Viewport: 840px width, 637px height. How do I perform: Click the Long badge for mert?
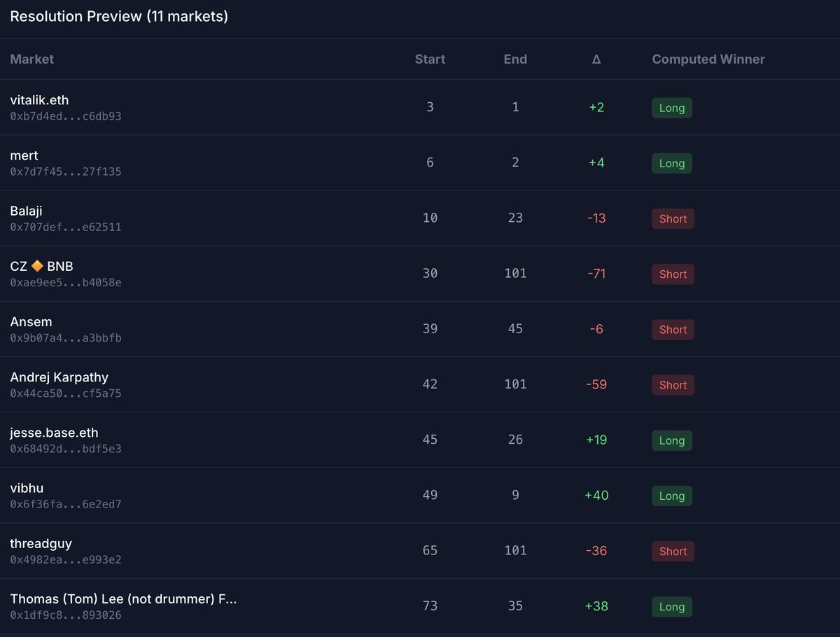pyautogui.click(x=672, y=163)
